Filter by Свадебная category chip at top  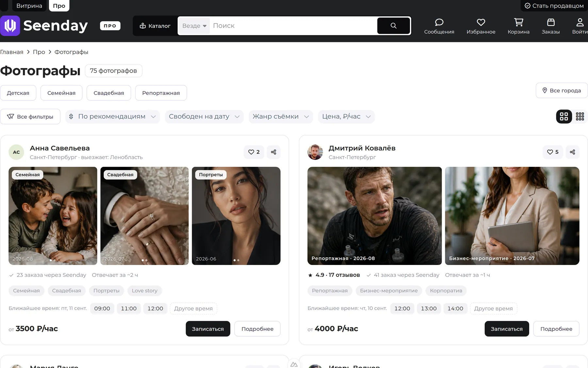[109, 93]
